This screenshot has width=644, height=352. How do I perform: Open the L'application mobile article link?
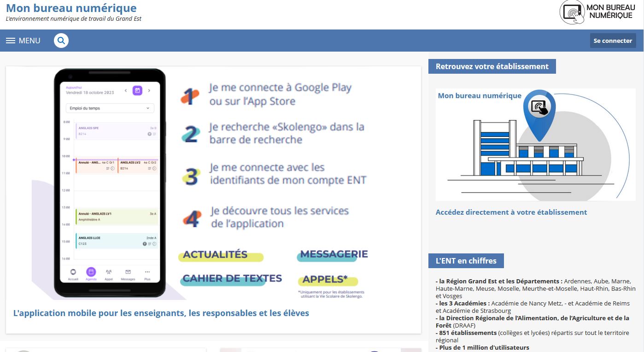(x=161, y=313)
